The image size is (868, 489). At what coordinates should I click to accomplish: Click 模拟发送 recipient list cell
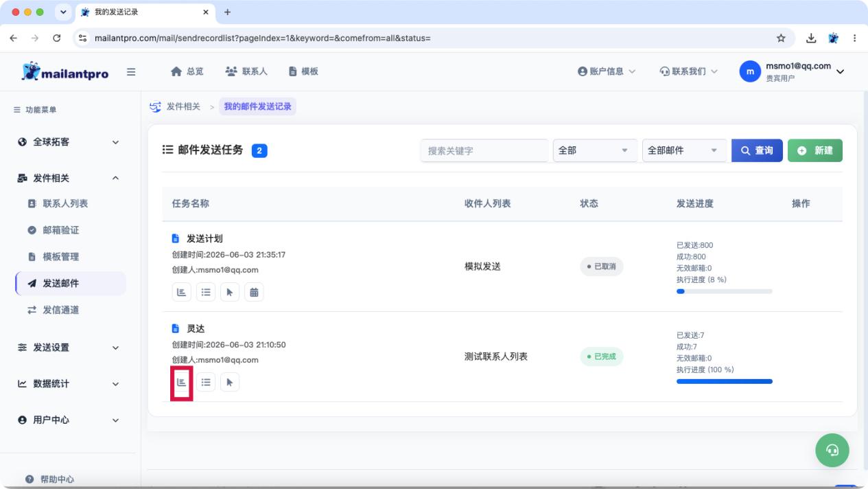click(482, 266)
